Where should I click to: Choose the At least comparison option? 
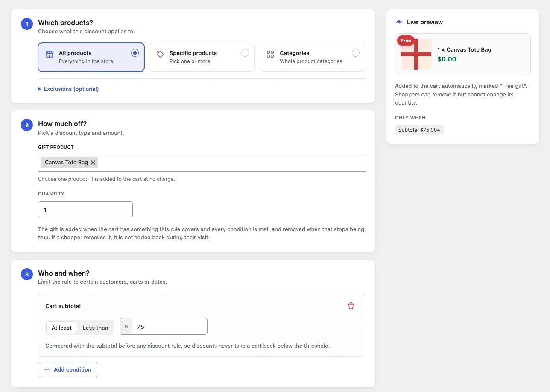61,328
